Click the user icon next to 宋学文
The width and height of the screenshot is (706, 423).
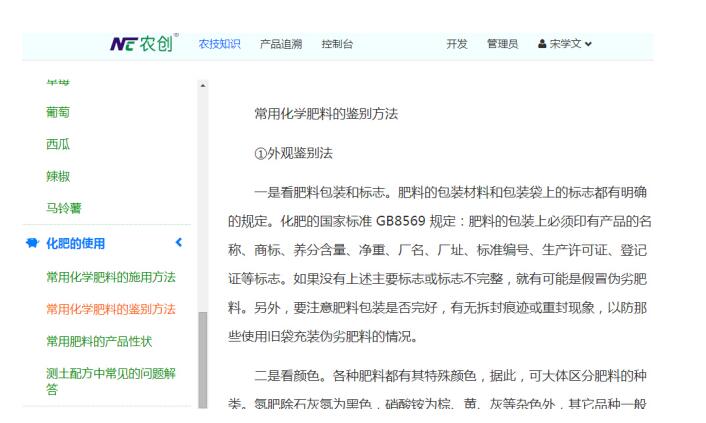pyautogui.click(x=542, y=44)
